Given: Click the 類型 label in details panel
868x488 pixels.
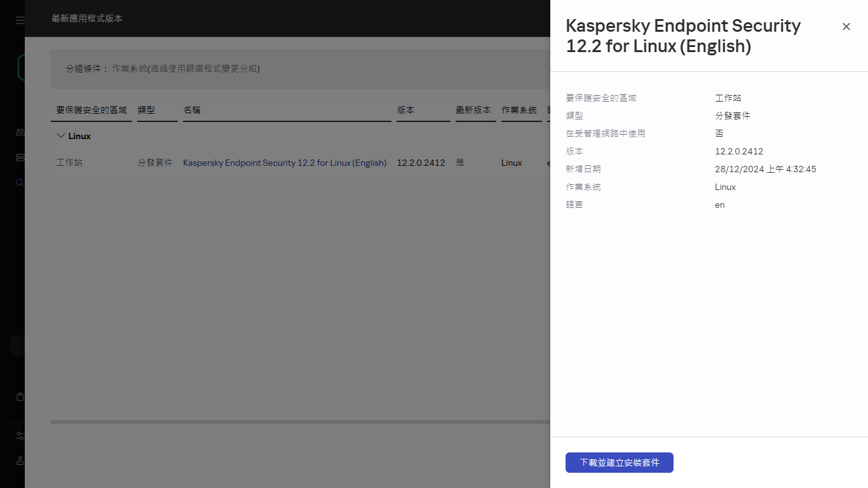Looking at the screenshot, I should (x=574, y=116).
